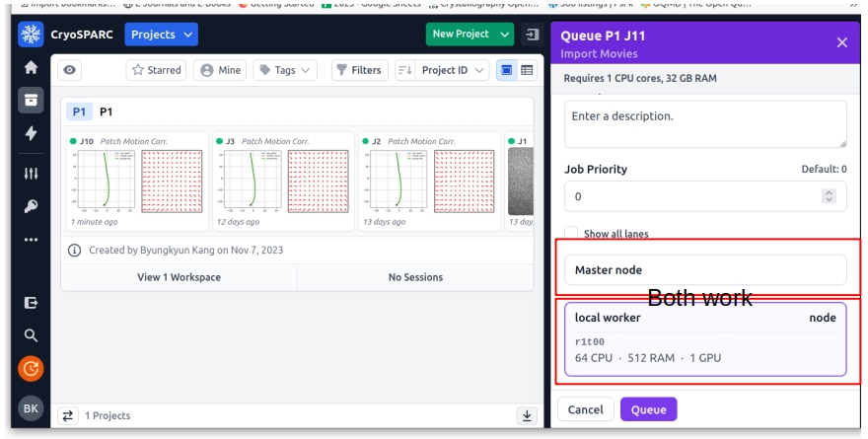Click the orange update refresh icon
The width and height of the screenshot is (868, 439).
[x=31, y=369]
